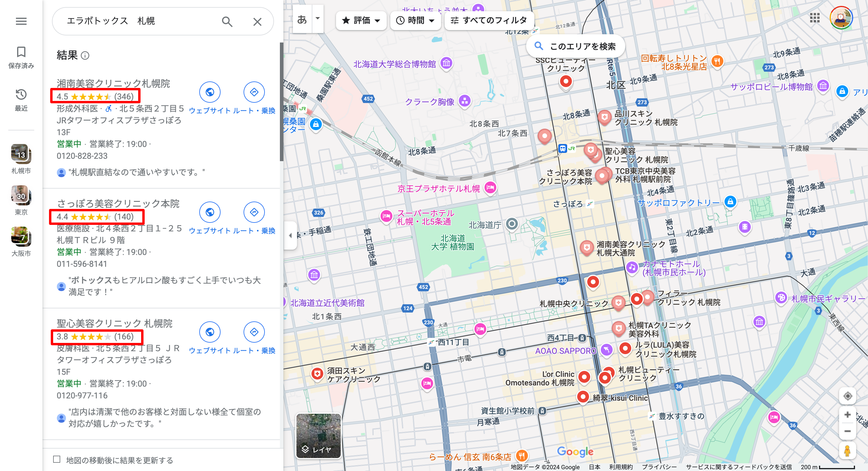Open プライバシー privacy link
Screen dimensions: 868x471
pos(659,467)
